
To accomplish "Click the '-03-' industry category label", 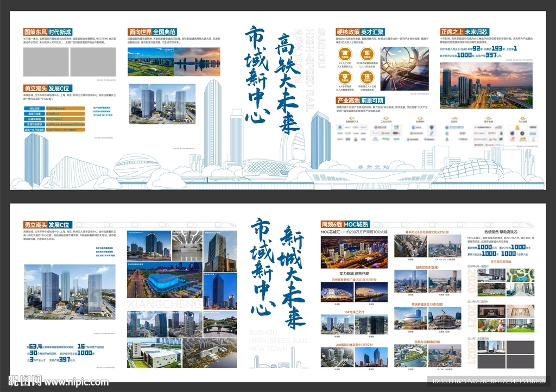I will tap(420, 119).
